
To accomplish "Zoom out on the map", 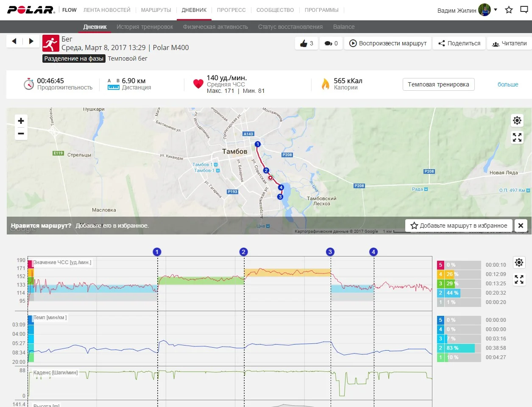I will 21,134.
